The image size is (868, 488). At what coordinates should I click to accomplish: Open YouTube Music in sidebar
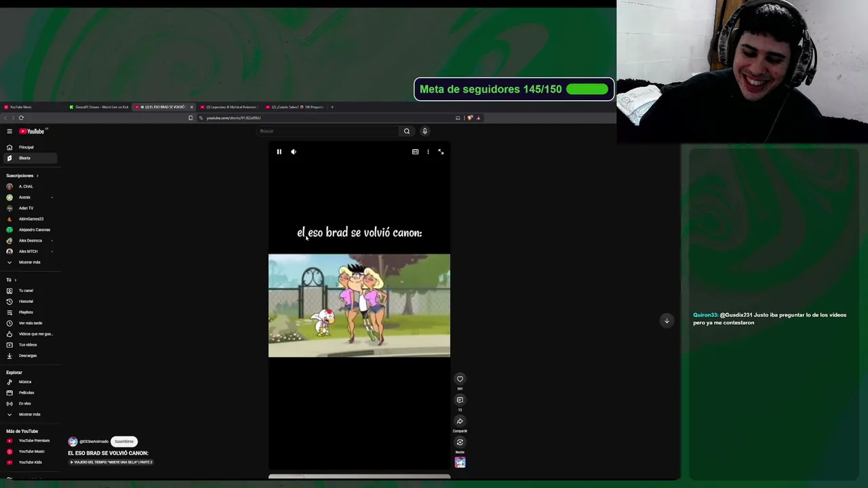(x=31, y=451)
